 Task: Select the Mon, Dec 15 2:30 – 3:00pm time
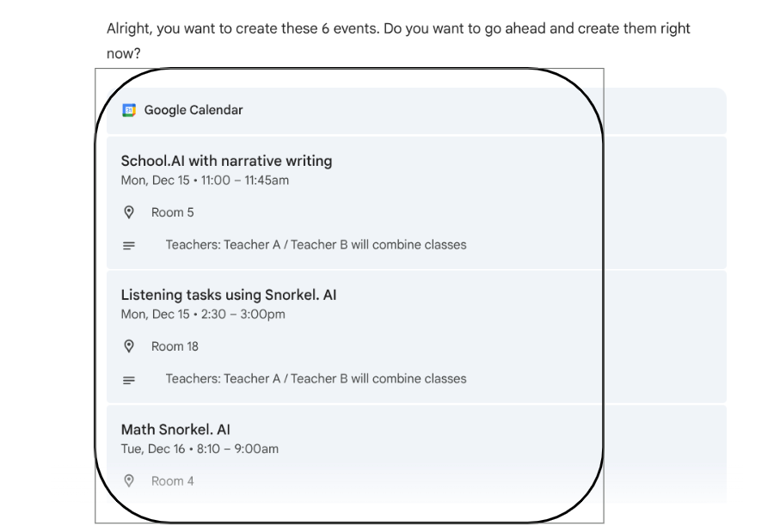pyautogui.click(x=203, y=315)
